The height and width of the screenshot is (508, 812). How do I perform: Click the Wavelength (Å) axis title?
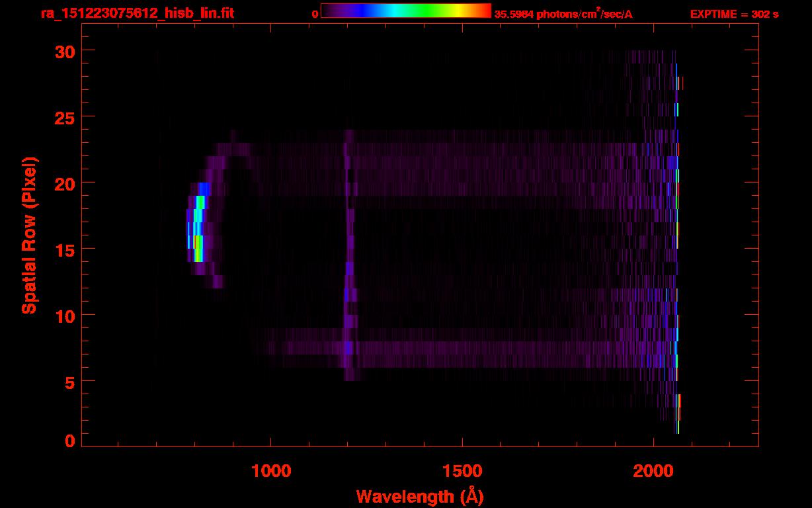point(420,496)
